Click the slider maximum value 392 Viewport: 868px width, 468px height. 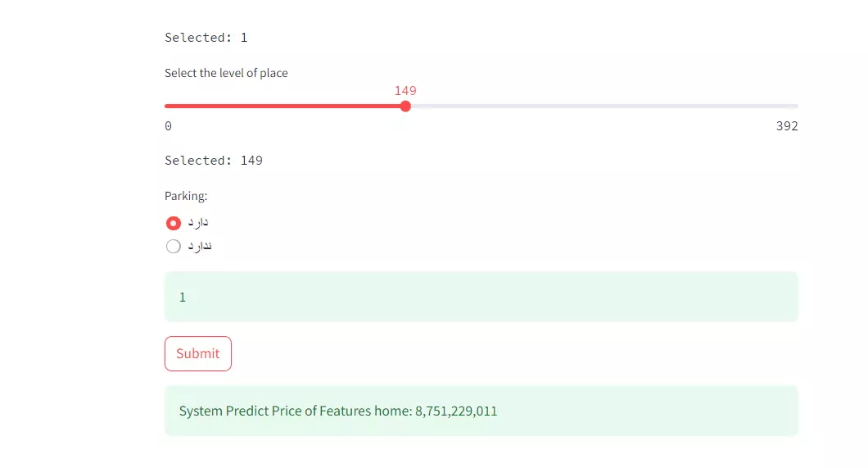pyautogui.click(x=787, y=126)
